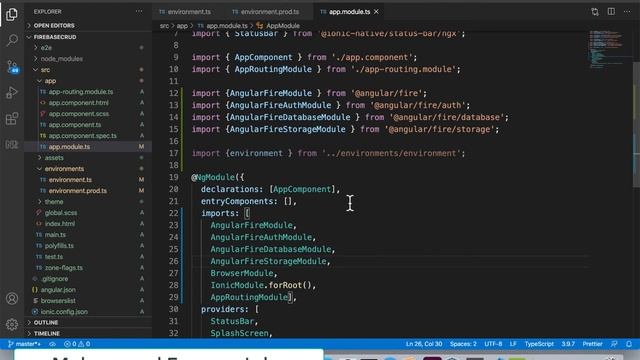Open browserslist file
Screen dimensions: 640x360
[58, 301]
